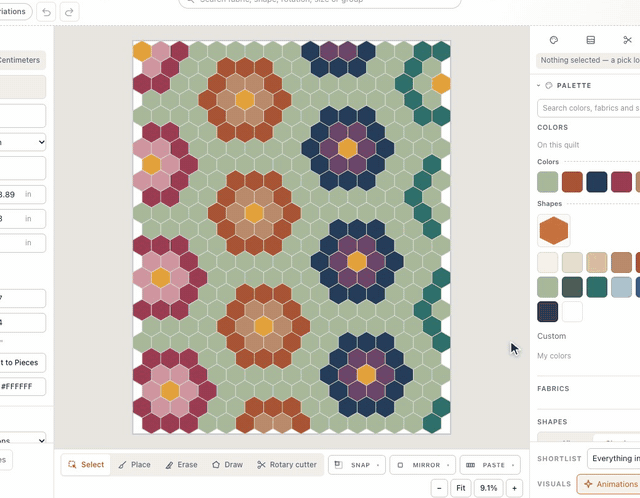Open the scissors tab icon
The height and width of the screenshot is (498, 640).
627,40
